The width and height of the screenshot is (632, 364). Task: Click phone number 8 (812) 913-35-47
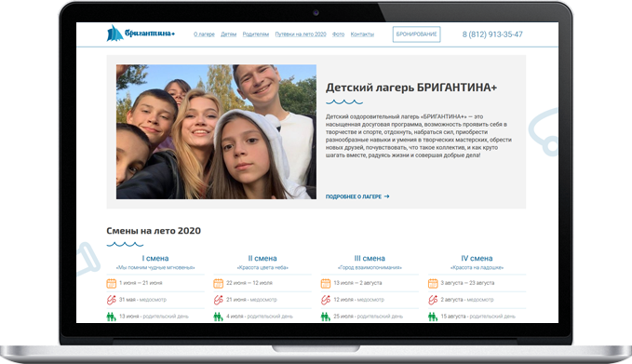click(x=492, y=34)
